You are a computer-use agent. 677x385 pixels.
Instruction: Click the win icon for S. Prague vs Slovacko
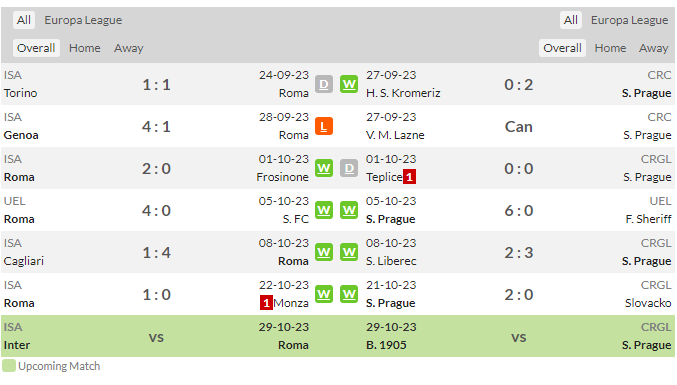click(349, 294)
